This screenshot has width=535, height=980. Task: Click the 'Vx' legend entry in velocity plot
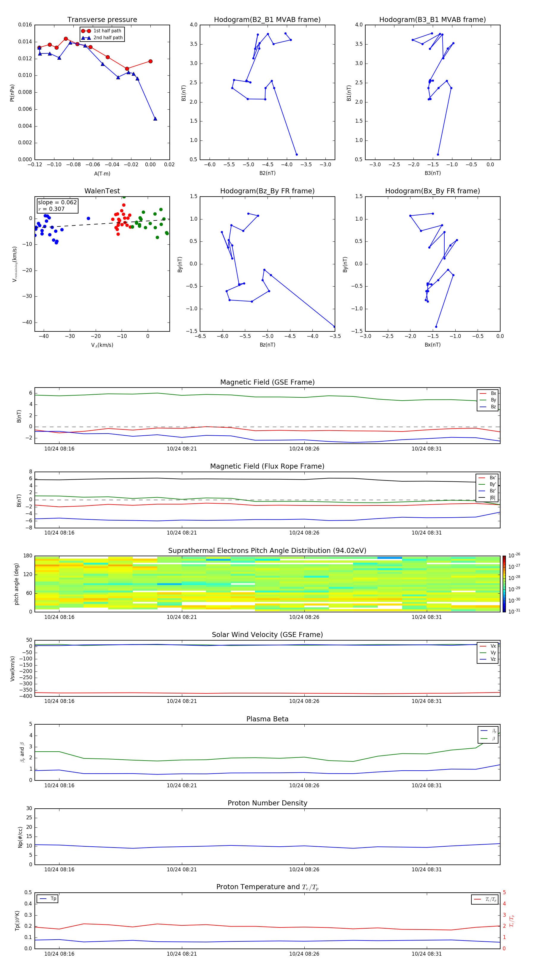click(488, 646)
